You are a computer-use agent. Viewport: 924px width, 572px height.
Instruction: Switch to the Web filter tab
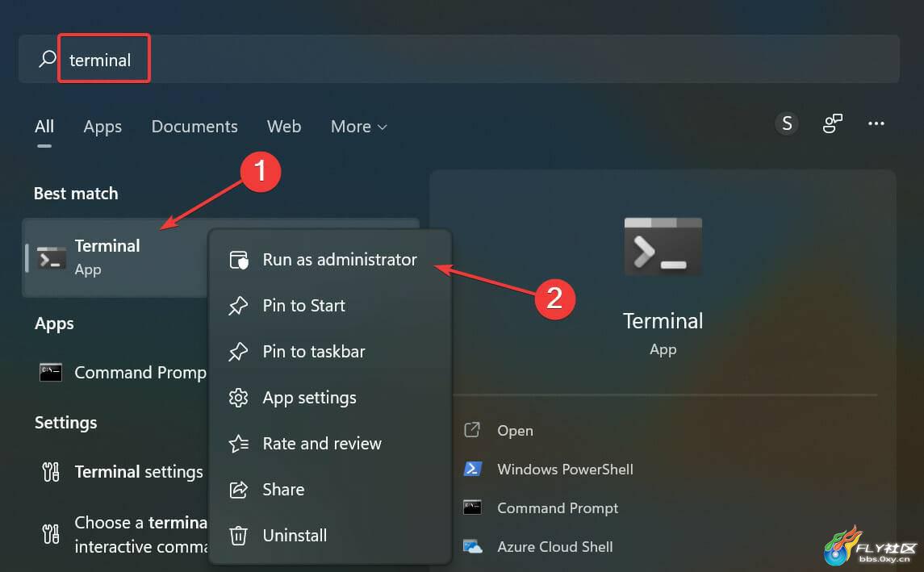tap(284, 127)
